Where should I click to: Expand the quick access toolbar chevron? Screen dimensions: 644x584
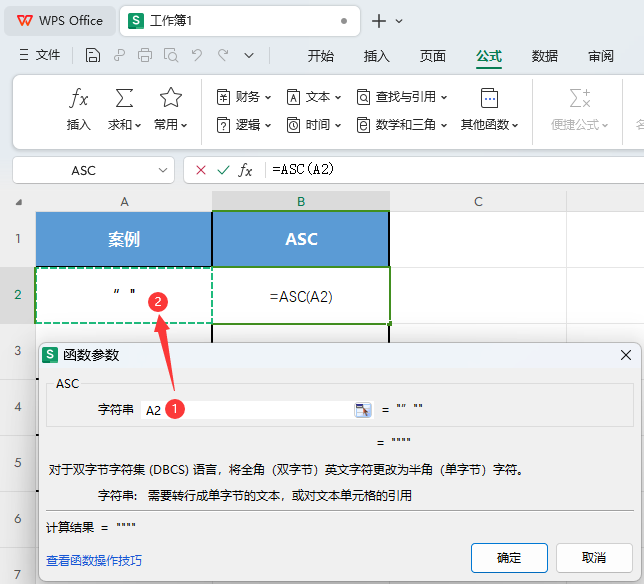(249, 55)
